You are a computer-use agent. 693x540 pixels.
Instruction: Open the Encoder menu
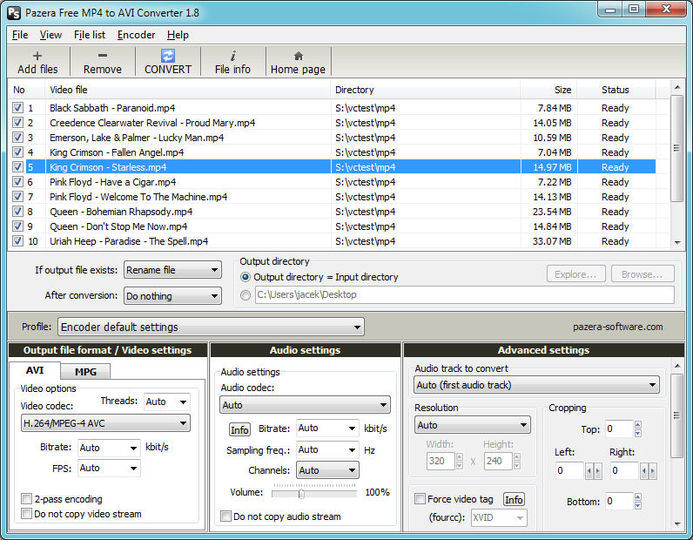pos(136,35)
